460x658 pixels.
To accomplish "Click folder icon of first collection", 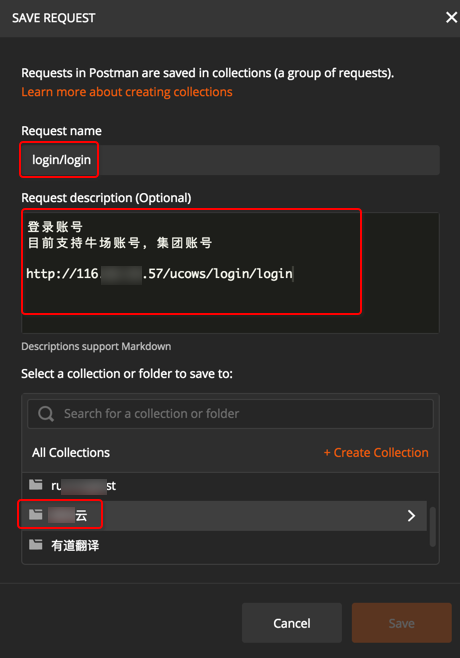I will point(36,485).
